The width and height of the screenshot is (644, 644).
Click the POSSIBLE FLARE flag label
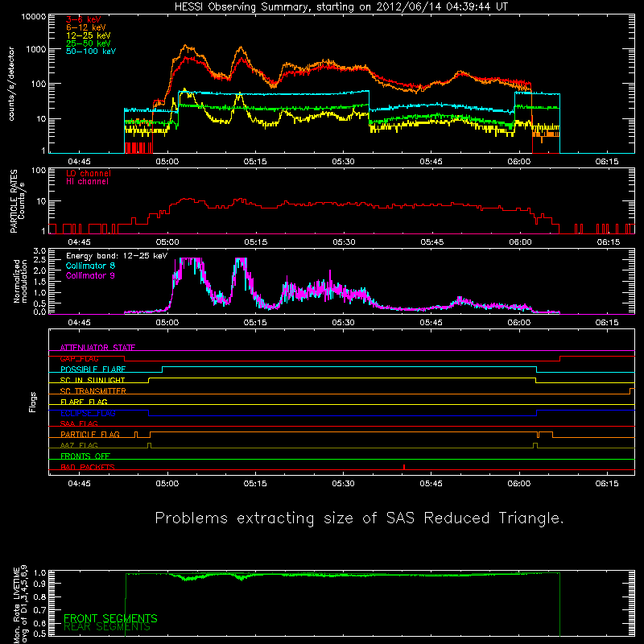pos(93,369)
